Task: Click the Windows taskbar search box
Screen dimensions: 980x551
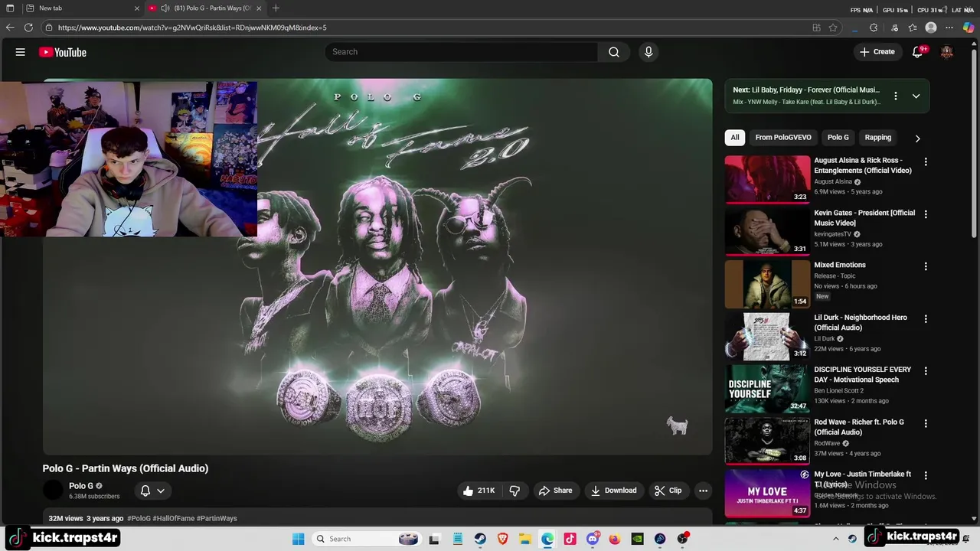Action: (x=367, y=539)
